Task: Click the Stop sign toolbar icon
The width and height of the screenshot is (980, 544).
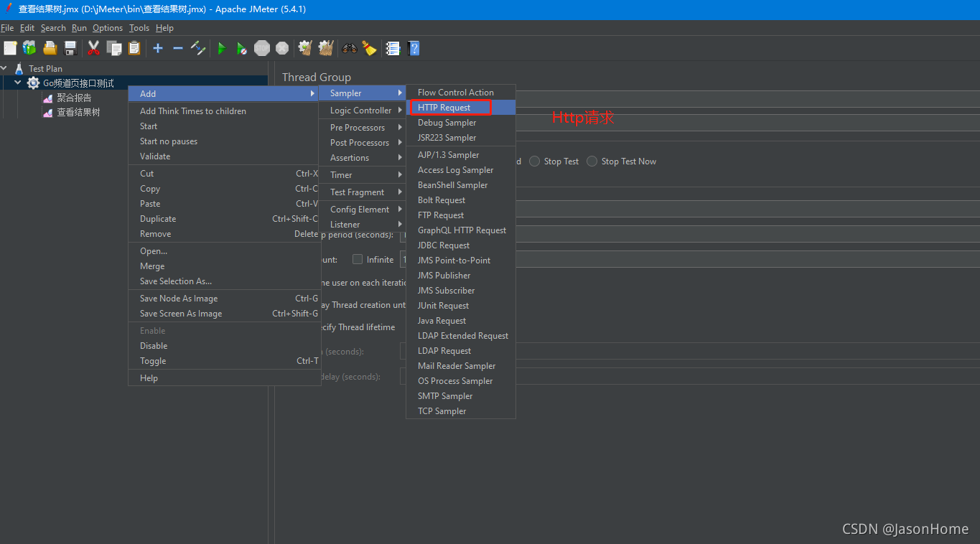Action: [x=262, y=48]
